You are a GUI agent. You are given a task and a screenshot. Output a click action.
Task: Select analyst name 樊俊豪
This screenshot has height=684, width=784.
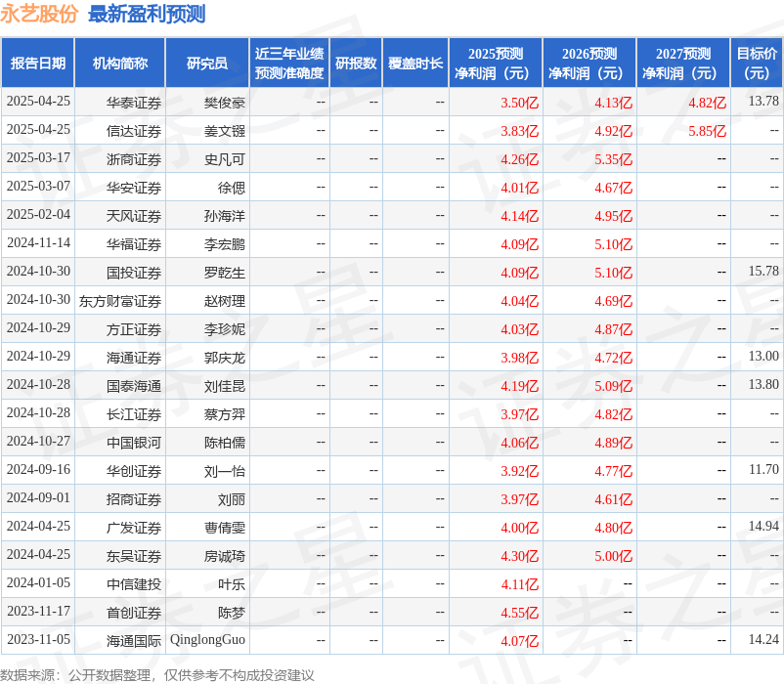pyautogui.click(x=225, y=103)
